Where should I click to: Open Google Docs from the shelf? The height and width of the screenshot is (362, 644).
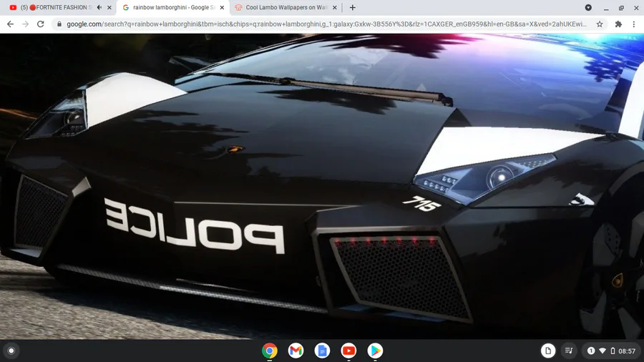(322, 351)
